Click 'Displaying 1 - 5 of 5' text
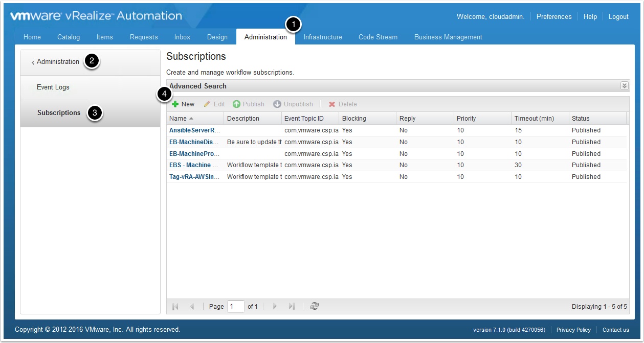Screen dimensions: 644x343 pyautogui.click(x=599, y=307)
